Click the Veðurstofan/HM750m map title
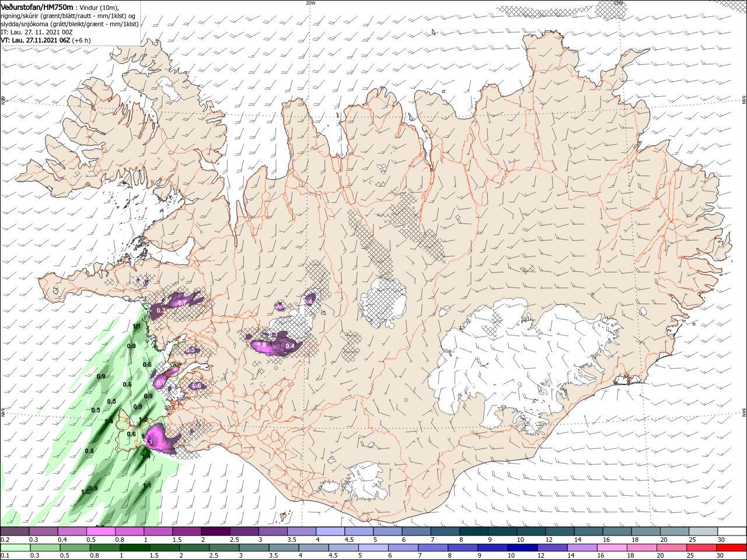The image size is (747, 560). tap(37, 6)
